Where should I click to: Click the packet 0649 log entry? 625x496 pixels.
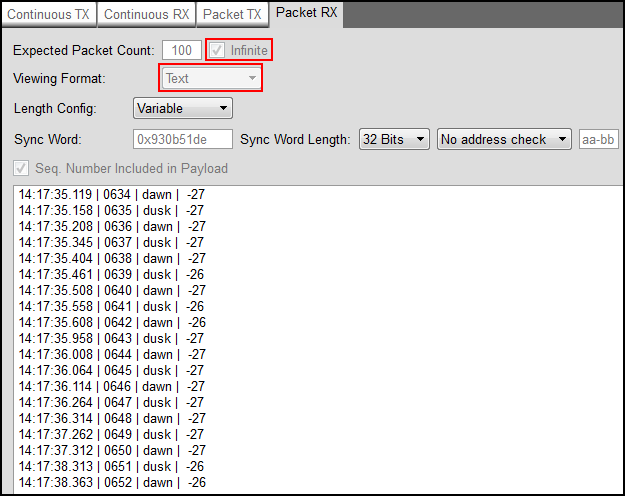112,434
